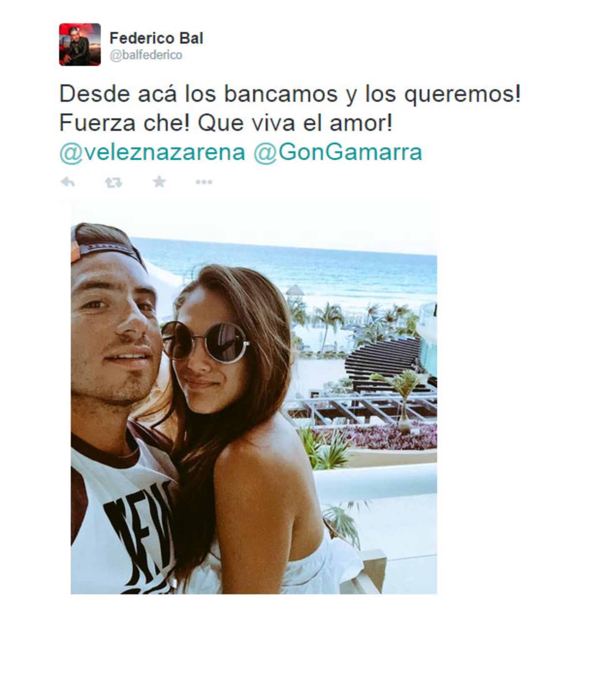Favorite the tweet with the star icon

[x=159, y=182]
